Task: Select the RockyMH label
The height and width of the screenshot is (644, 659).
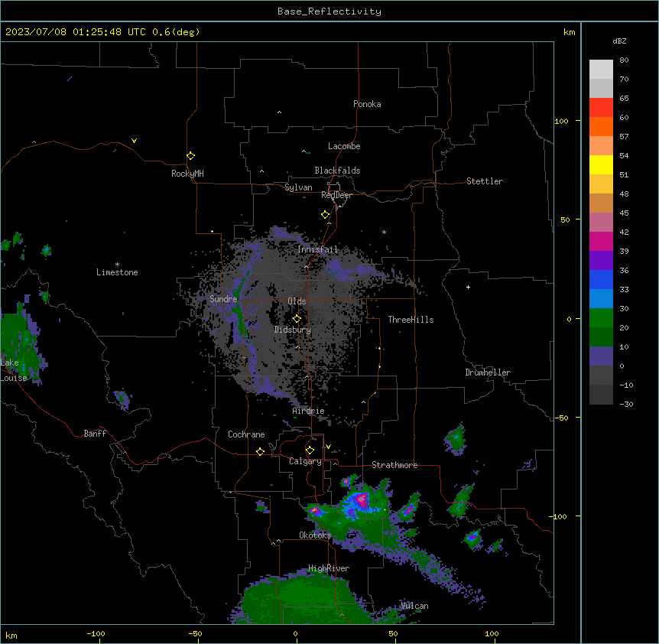Action: [187, 174]
